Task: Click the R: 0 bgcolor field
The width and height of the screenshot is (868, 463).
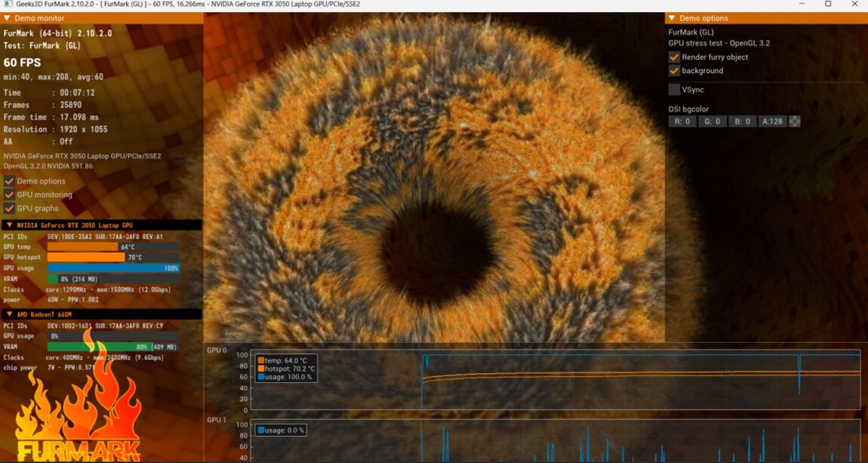Action: [682, 122]
